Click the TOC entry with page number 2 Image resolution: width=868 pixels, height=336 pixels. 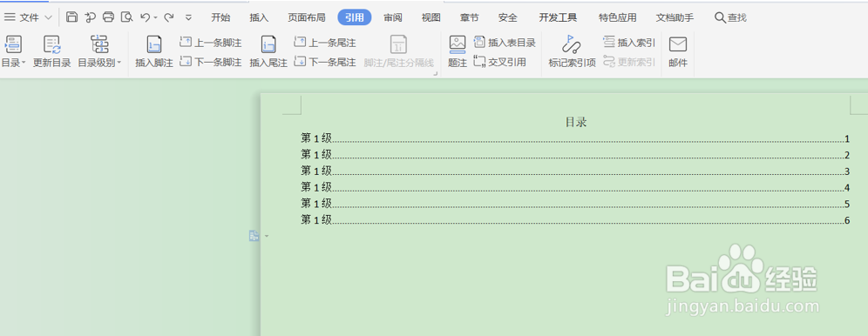coord(575,155)
